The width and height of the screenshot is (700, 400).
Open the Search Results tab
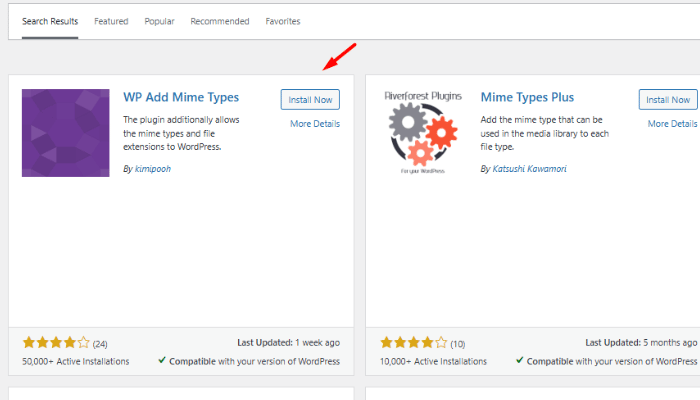(x=50, y=21)
